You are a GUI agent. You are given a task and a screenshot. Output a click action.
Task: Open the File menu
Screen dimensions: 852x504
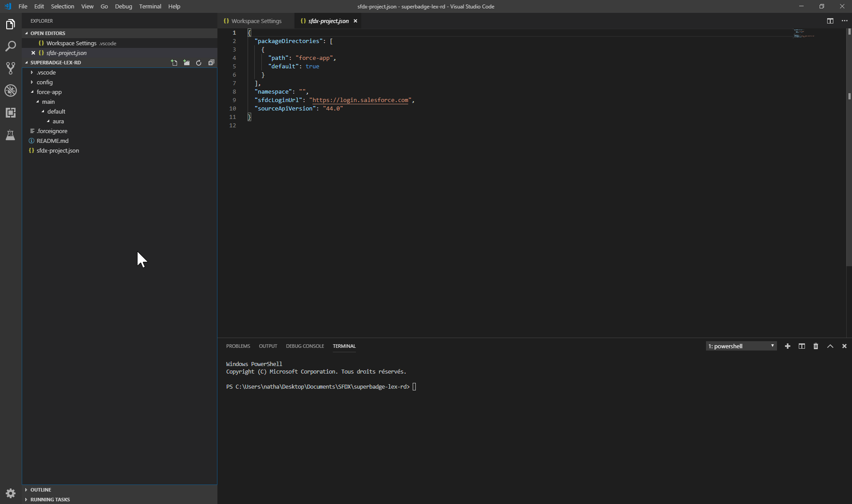23,6
